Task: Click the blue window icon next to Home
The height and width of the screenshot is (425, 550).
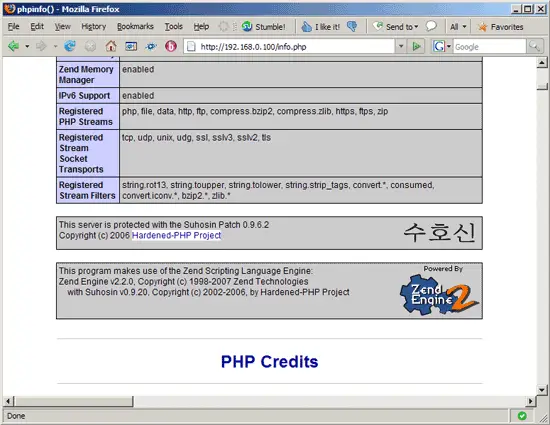Action: coord(131,46)
